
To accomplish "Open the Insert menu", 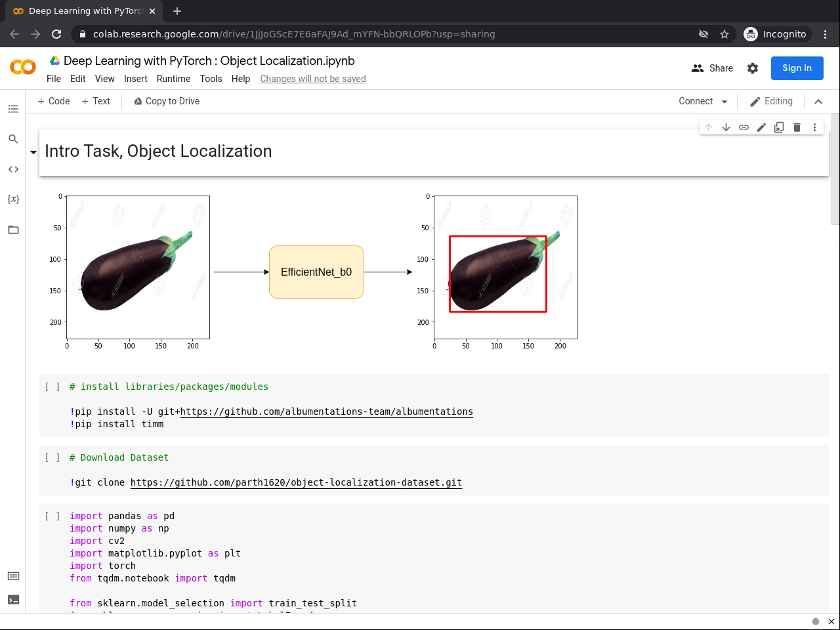I will (135, 79).
